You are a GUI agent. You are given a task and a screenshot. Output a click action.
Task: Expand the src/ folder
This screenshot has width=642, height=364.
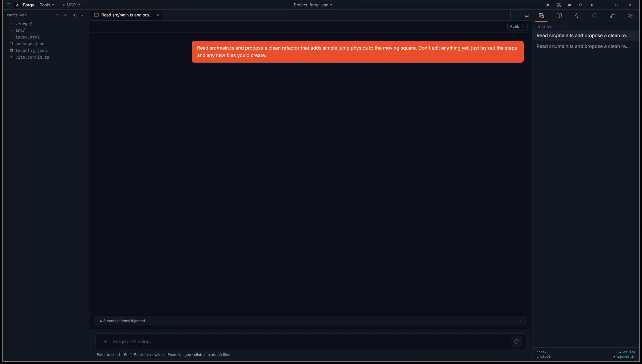click(x=20, y=30)
